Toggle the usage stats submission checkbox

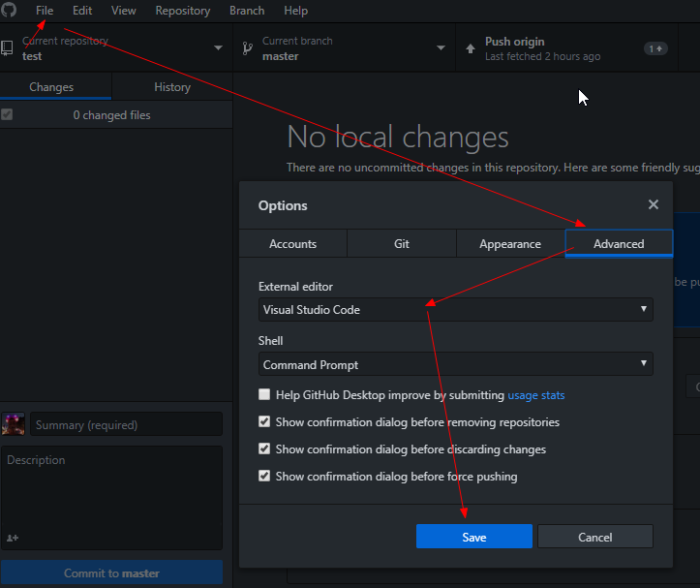tap(264, 394)
